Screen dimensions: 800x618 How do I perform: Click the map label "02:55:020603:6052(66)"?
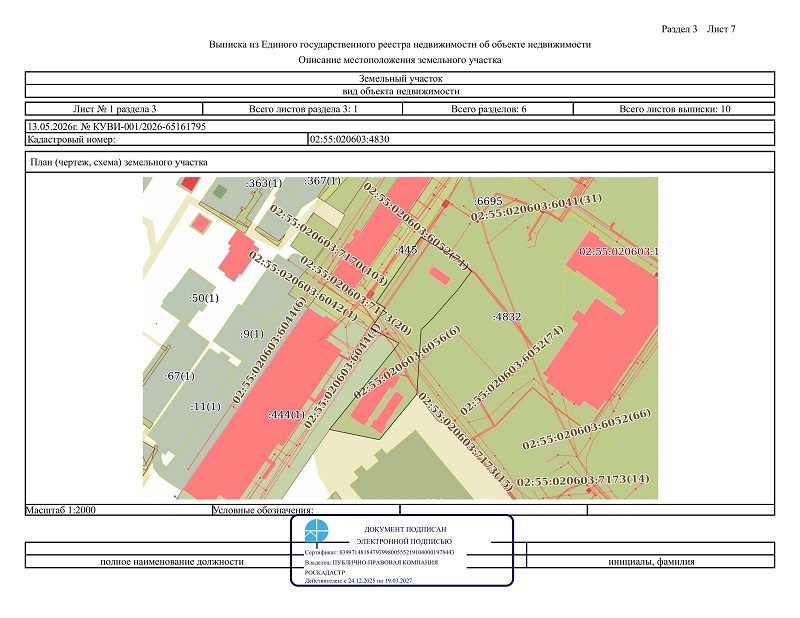[x=587, y=429]
